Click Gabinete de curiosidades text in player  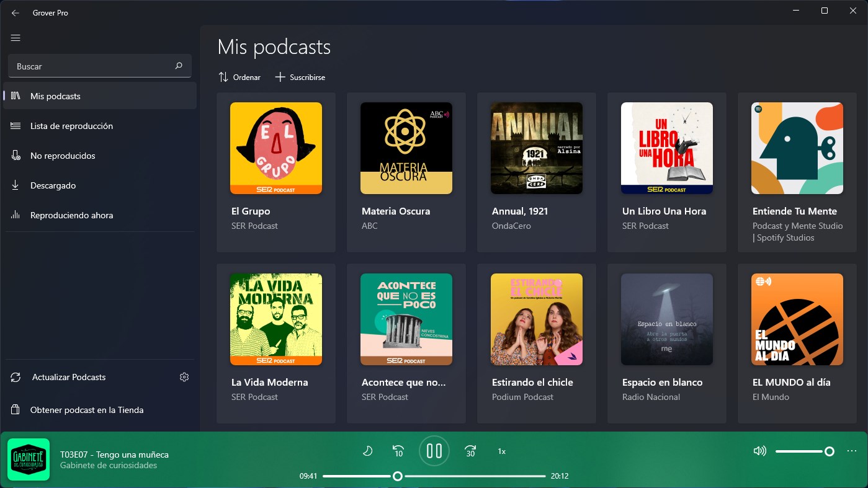click(109, 466)
